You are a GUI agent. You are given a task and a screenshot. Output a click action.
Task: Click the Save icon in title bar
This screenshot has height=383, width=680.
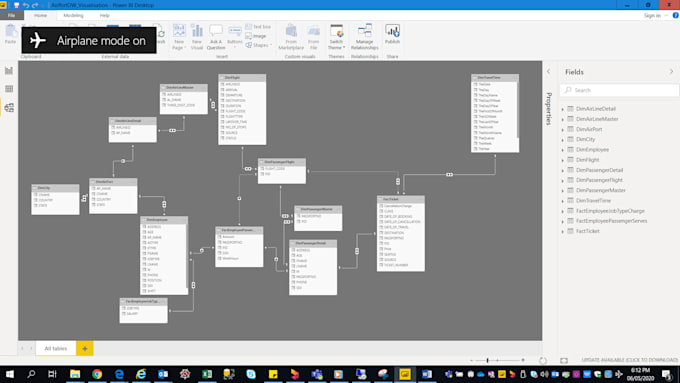[16, 5]
